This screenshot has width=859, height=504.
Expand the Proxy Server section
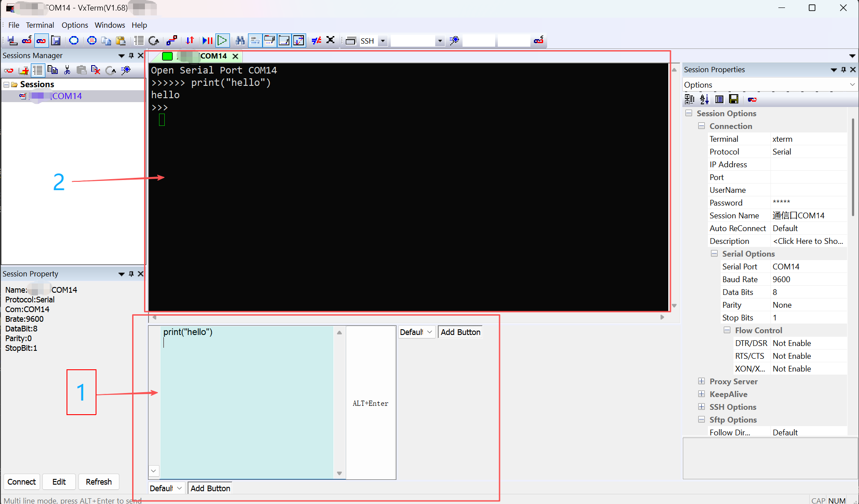[702, 381]
